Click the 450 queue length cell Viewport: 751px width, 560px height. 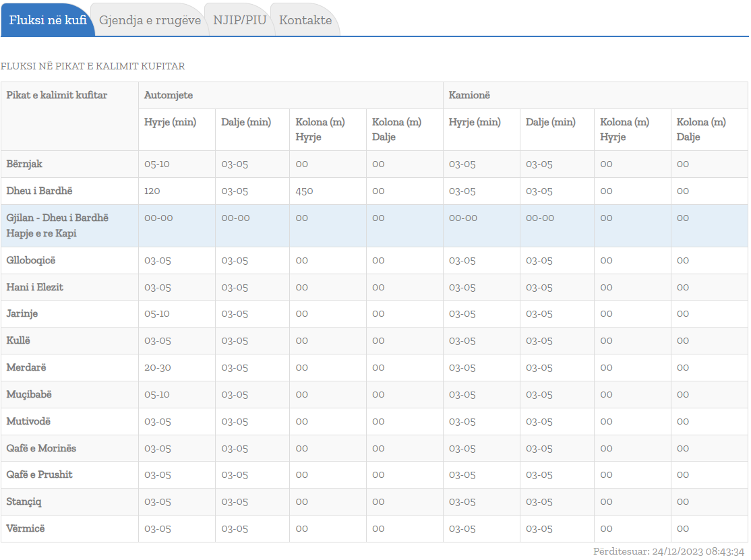[x=304, y=191]
